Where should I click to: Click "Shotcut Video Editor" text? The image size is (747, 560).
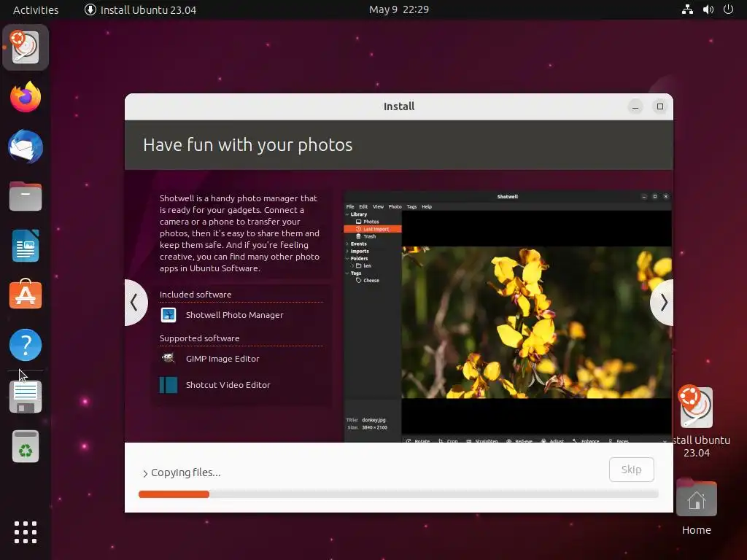click(228, 385)
